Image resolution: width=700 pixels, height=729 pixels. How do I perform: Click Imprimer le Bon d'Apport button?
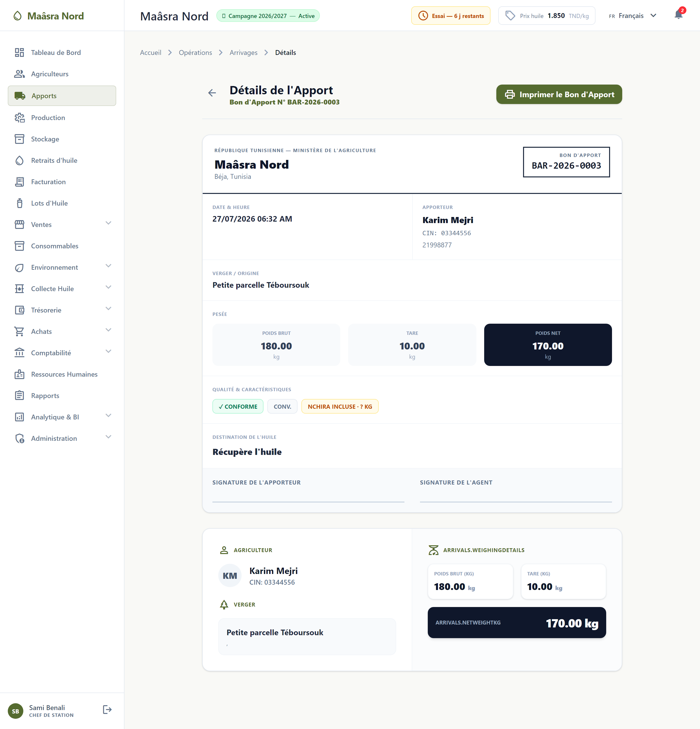pyautogui.click(x=559, y=95)
